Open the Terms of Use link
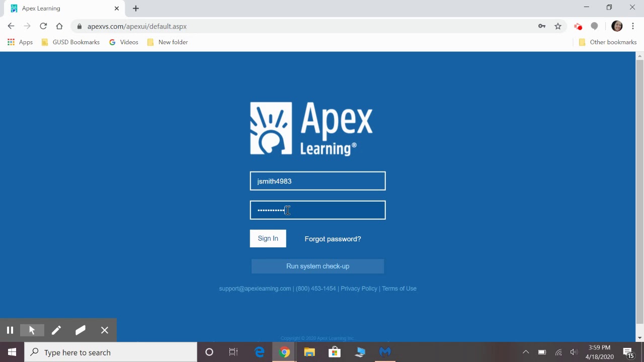Viewport: 644px width, 362px height. [x=399, y=289]
